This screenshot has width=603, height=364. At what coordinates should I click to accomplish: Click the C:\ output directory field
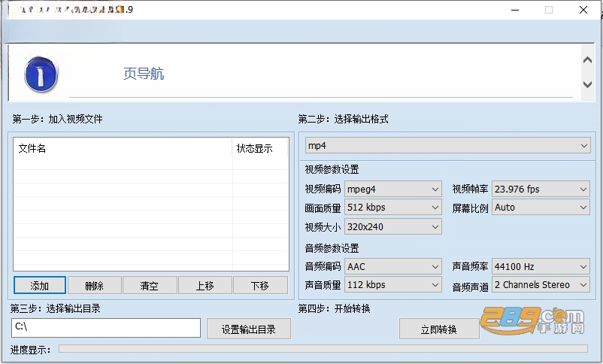click(x=106, y=328)
